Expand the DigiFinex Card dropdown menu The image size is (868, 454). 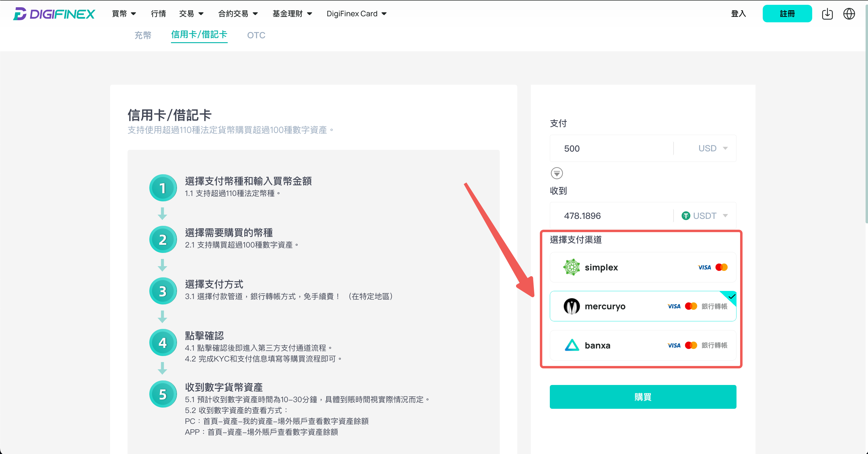coord(356,14)
